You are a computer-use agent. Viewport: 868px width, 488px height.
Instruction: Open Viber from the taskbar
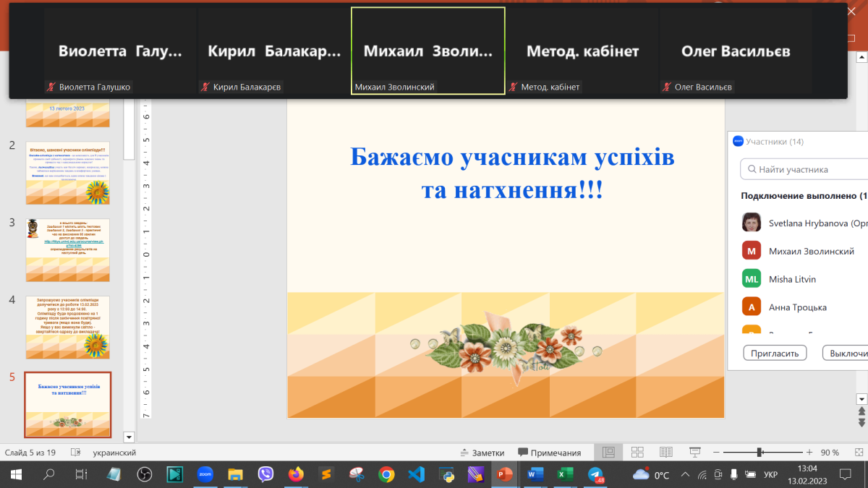pyautogui.click(x=265, y=475)
